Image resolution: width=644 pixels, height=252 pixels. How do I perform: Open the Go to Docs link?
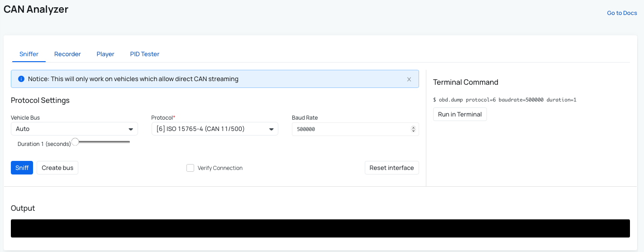pos(622,13)
